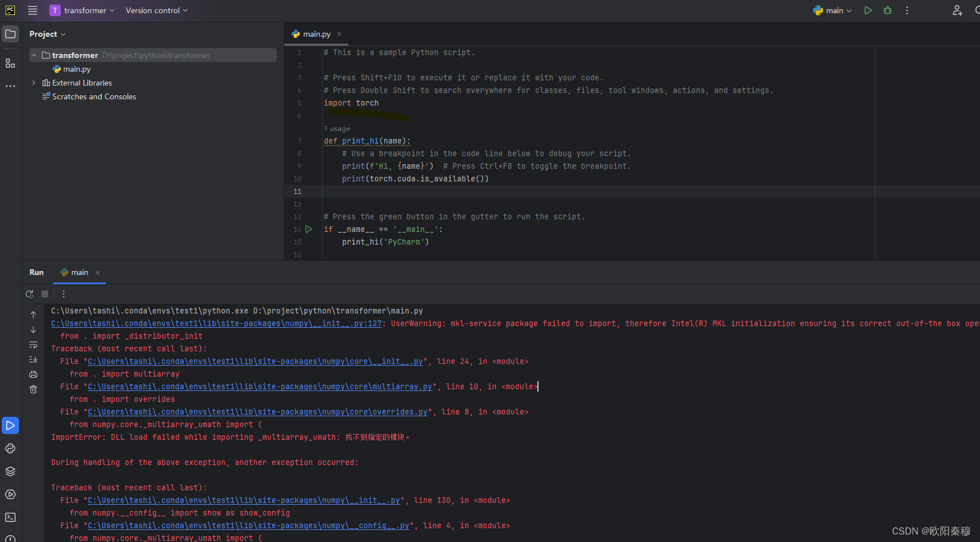
Task: Open the Structure tool window icon
Action: pyautogui.click(x=10, y=63)
